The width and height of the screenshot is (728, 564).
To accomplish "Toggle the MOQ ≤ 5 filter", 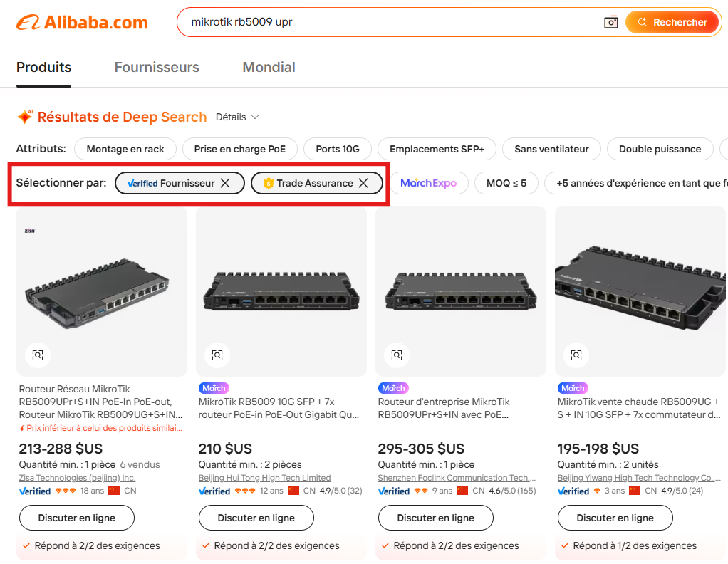I will pyautogui.click(x=506, y=183).
